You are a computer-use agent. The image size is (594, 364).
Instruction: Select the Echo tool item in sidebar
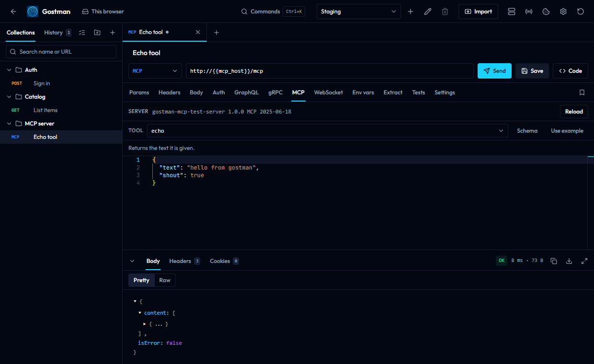click(x=61, y=137)
